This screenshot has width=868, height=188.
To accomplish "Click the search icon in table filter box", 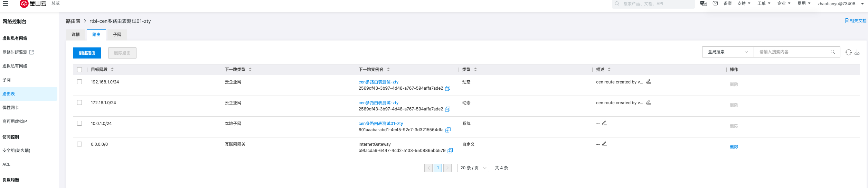I will pos(833,52).
